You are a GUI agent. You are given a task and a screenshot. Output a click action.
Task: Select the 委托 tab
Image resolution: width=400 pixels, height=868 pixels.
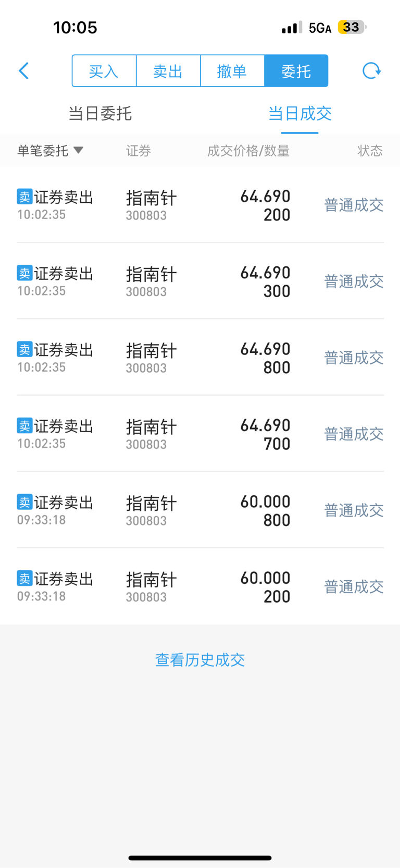click(296, 71)
